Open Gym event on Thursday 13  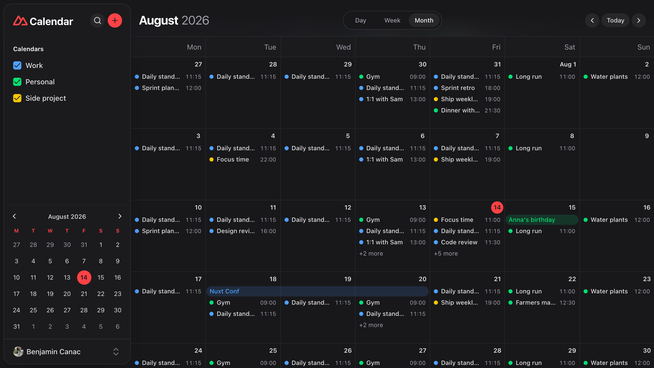point(392,220)
